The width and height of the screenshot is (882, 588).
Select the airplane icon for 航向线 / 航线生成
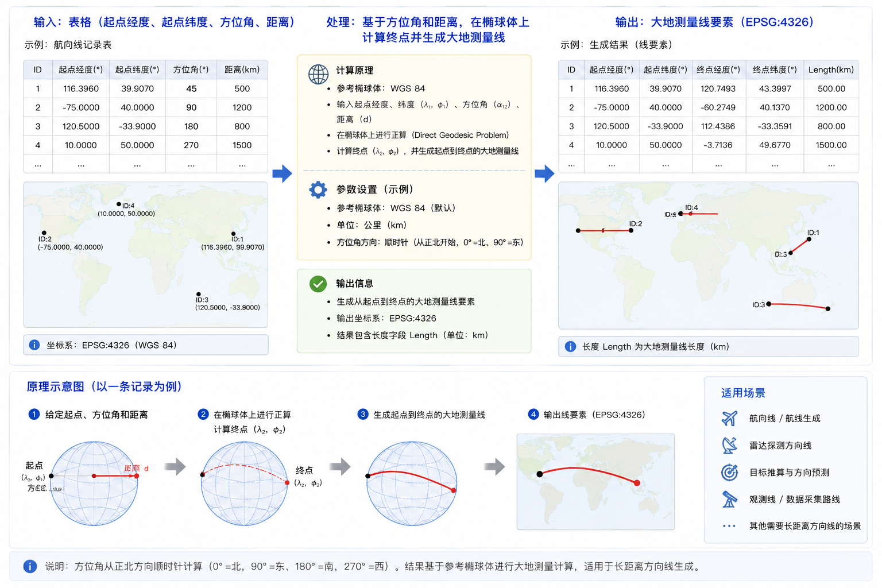[x=729, y=418]
